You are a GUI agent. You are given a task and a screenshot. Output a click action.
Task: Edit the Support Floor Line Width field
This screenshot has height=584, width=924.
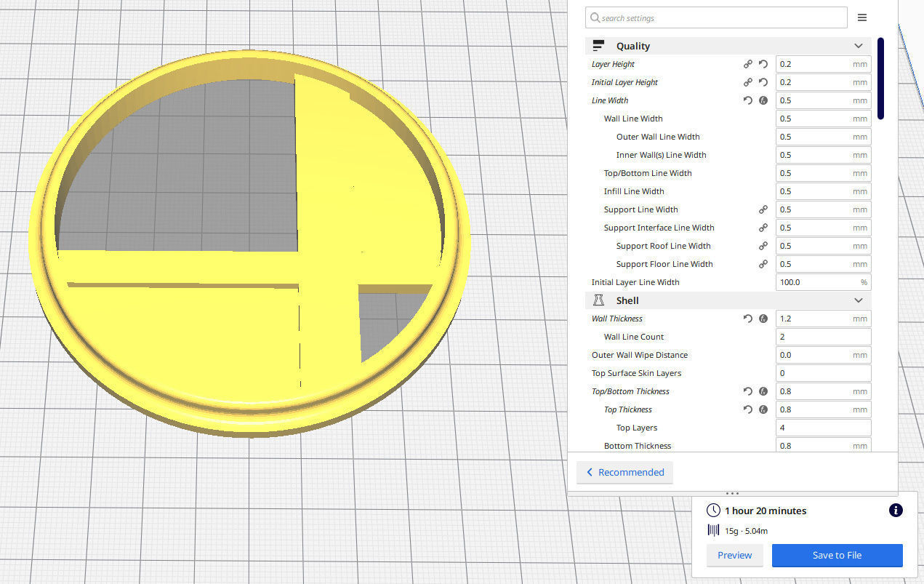coord(823,264)
